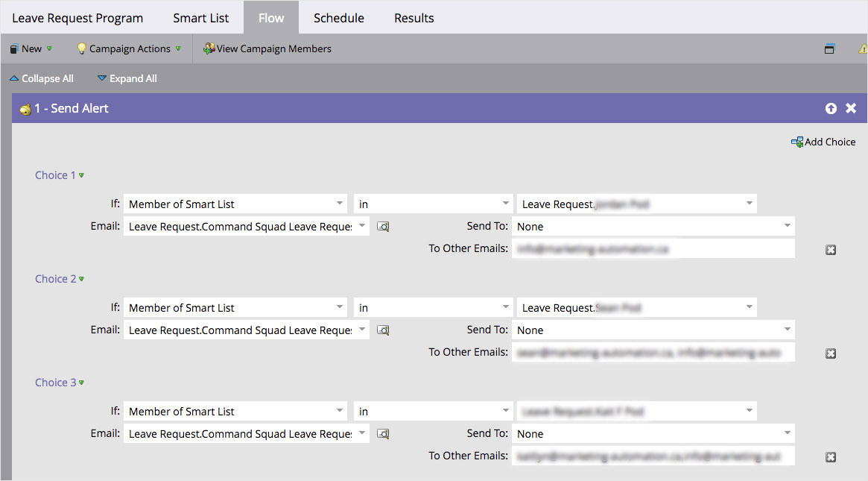The width and height of the screenshot is (868, 481).
Task: Open the Schedule tab
Action: [x=339, y=18]
